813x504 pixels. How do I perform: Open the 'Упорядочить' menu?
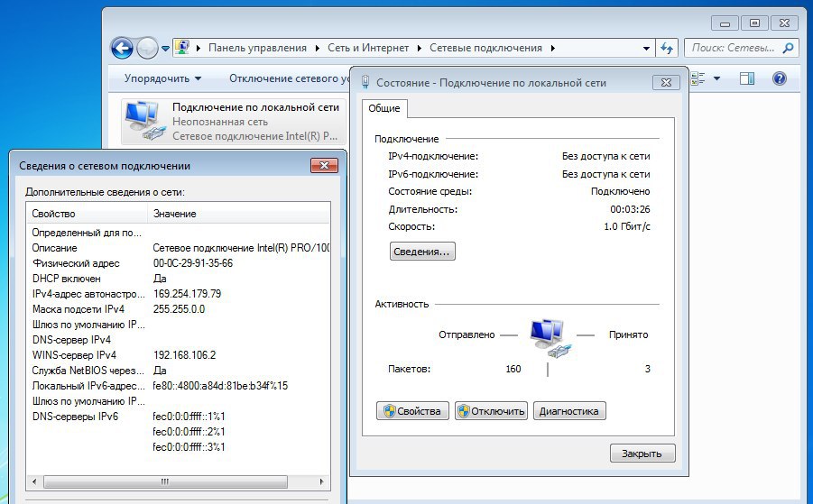[162, 78]
